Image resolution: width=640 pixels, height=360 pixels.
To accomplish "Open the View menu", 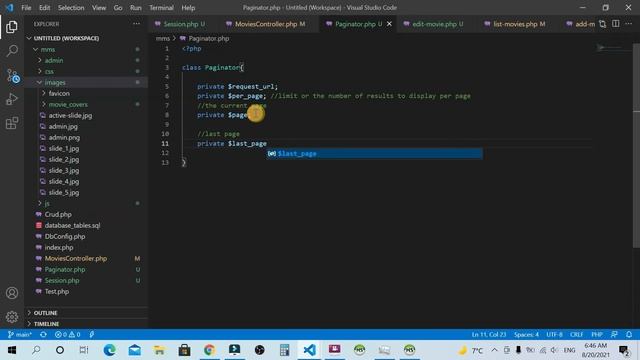I will (x=99, y=8).
